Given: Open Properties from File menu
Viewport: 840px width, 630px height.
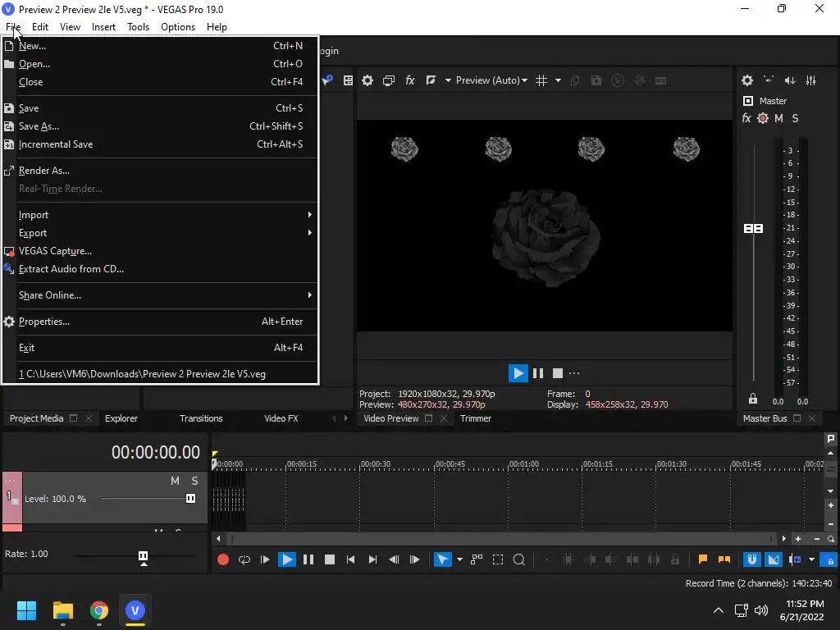Looking at the screenshot, I should [161, 322].
